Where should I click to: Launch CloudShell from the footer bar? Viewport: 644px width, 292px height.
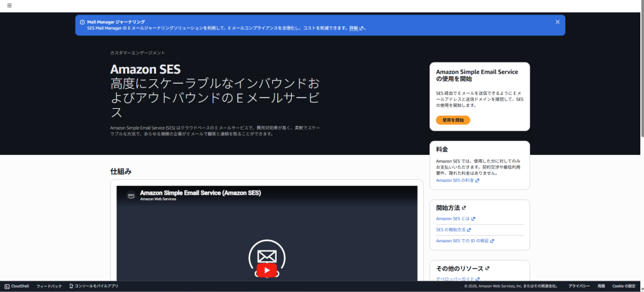17,286
